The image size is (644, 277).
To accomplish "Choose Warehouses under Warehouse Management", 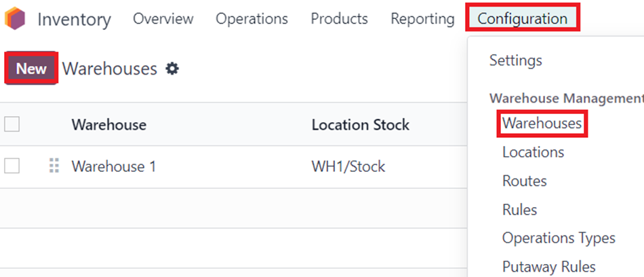I will tap(542, 123).
